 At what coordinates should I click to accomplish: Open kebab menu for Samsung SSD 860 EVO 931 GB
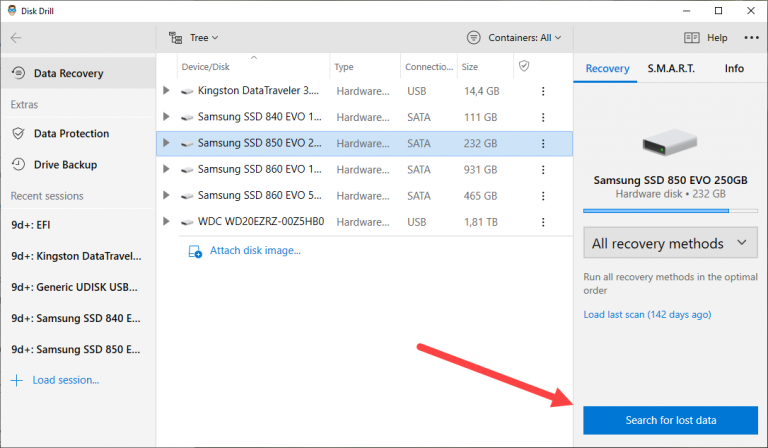tap(544, 169)
